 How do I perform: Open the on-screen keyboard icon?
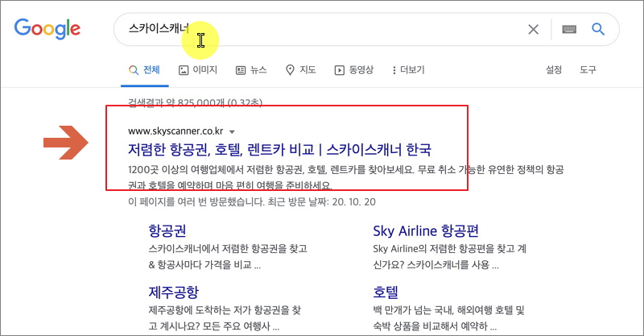(x=569, y=29)
